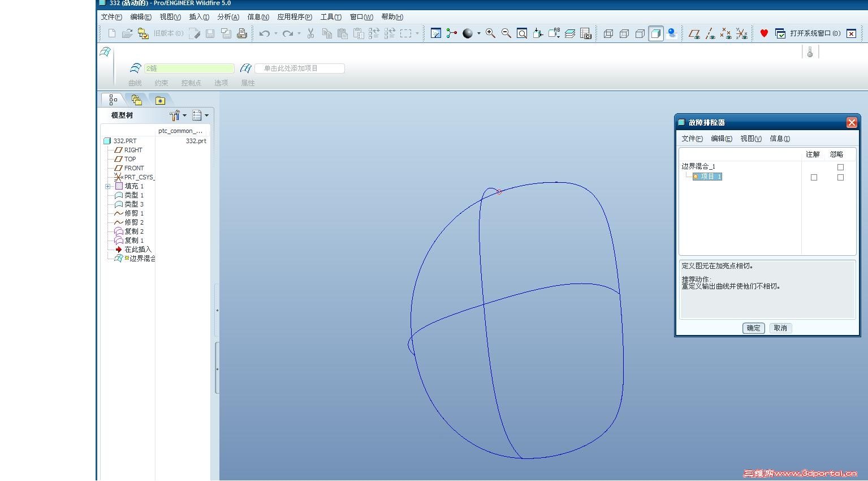The width and height of the screenshot is (868, 481).
Task: Click the Print icon in the toolbar
Action: point(242,33)
